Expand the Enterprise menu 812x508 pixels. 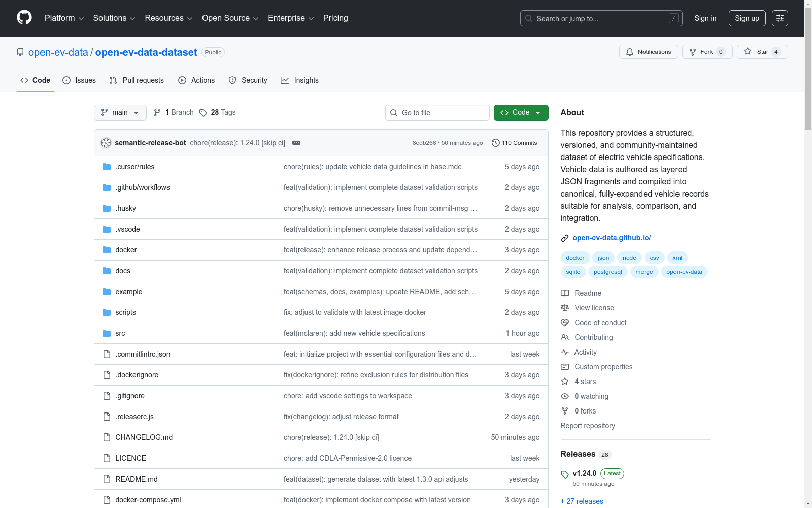[x=291, y=18]
